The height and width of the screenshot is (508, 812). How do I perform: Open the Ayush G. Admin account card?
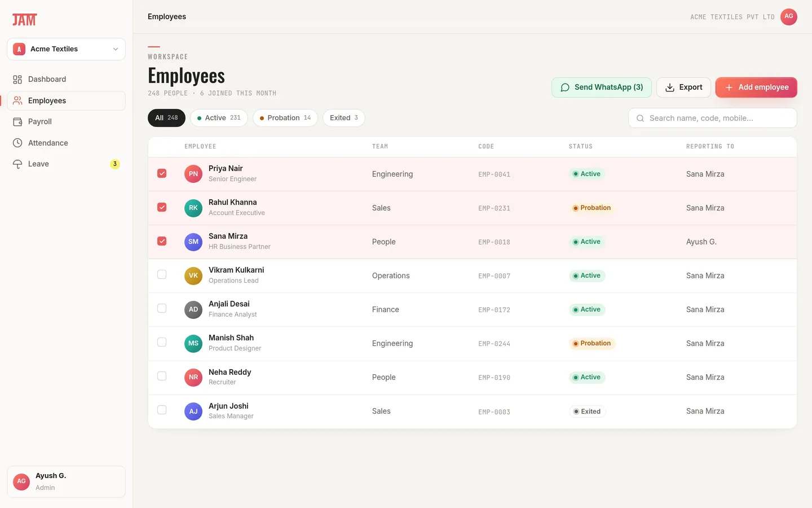click(66, 481)
